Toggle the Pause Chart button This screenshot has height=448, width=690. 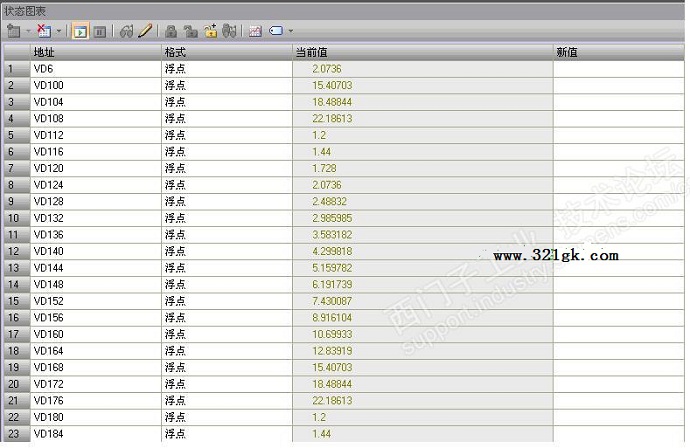coord(99,31)
